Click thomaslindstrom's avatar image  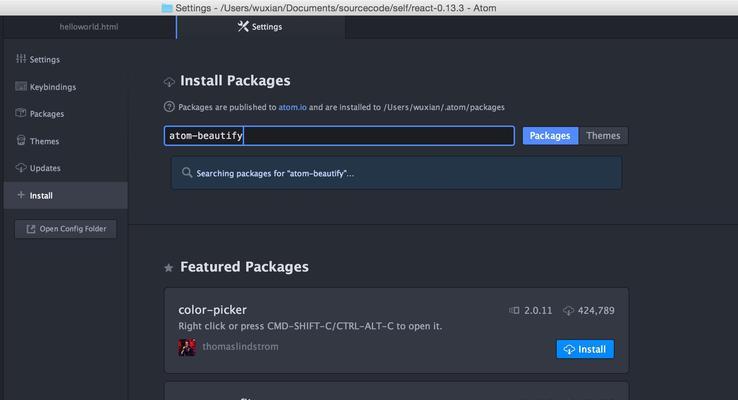[187, 347]
